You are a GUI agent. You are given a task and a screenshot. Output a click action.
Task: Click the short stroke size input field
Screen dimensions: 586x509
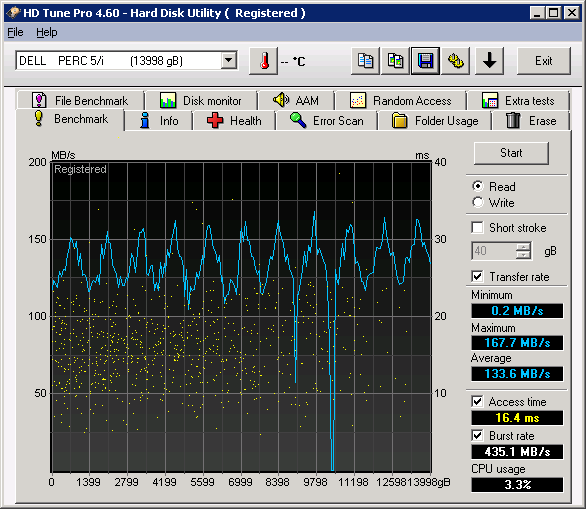tap(494, 251)
